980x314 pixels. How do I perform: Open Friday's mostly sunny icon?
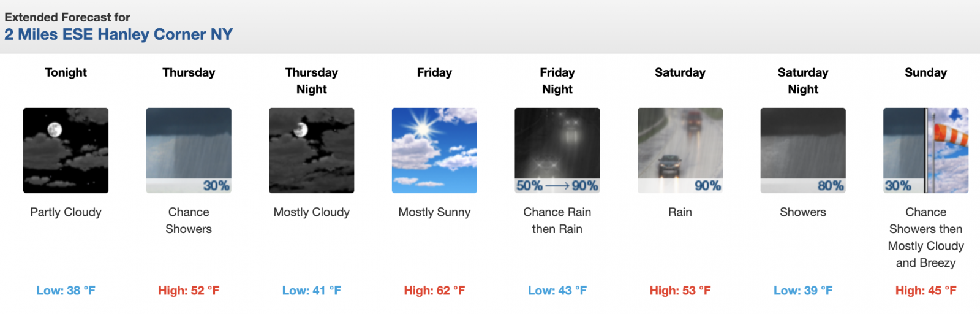434,150
